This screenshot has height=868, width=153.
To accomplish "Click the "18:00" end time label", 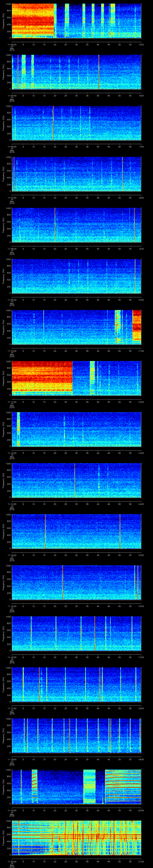I will click(x=141, y=708).
